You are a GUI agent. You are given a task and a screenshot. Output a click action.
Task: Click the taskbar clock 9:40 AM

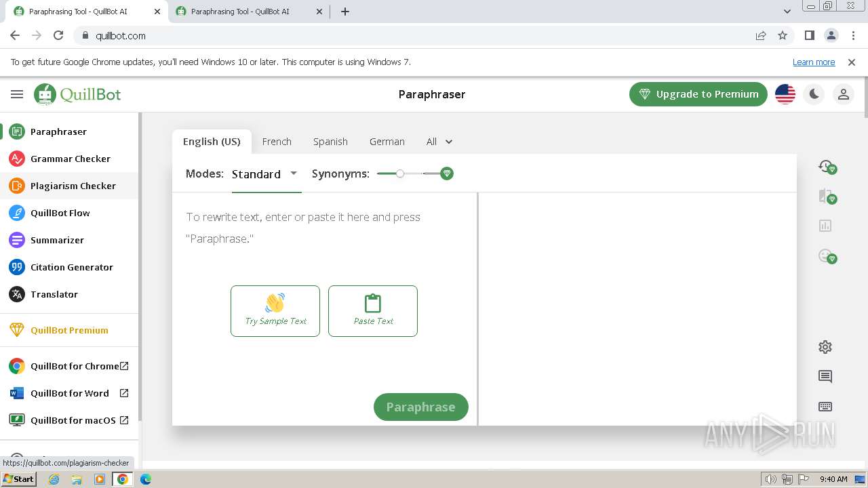click(833, 479)
